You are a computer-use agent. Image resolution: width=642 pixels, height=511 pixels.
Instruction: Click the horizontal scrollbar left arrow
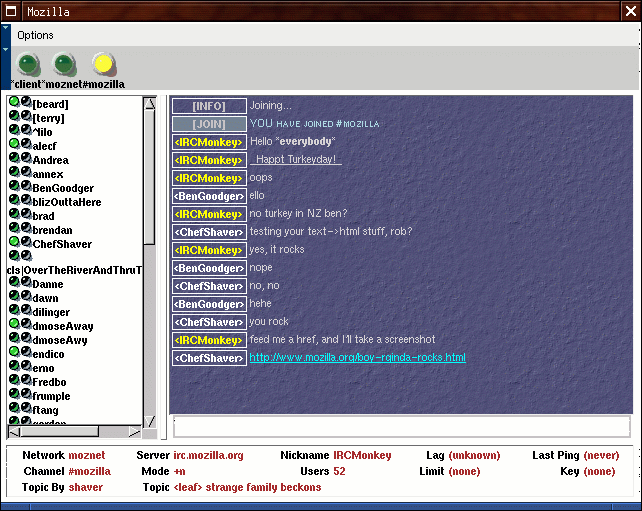pyautogui.click(x=14, y=432)
